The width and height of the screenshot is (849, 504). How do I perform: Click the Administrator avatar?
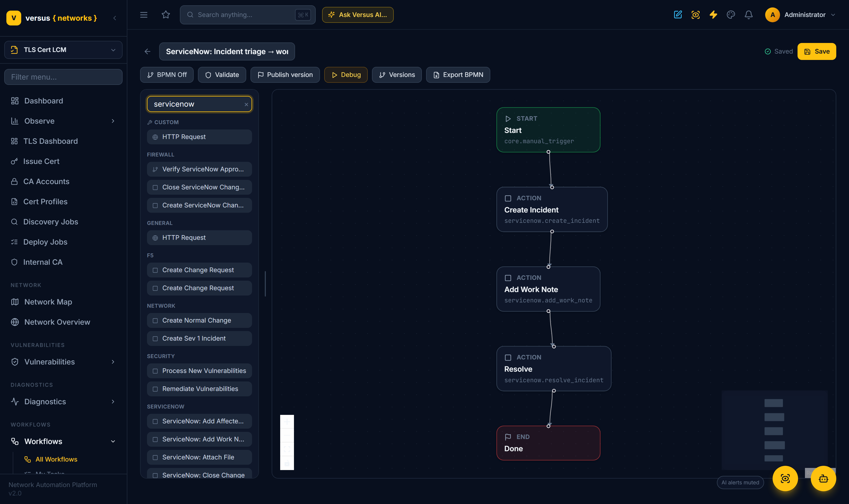772,15
